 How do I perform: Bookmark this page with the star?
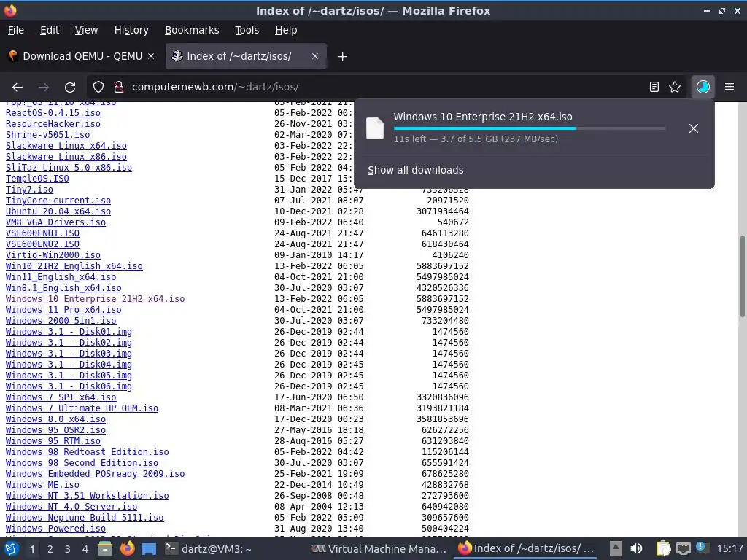(x=675, y=87)
